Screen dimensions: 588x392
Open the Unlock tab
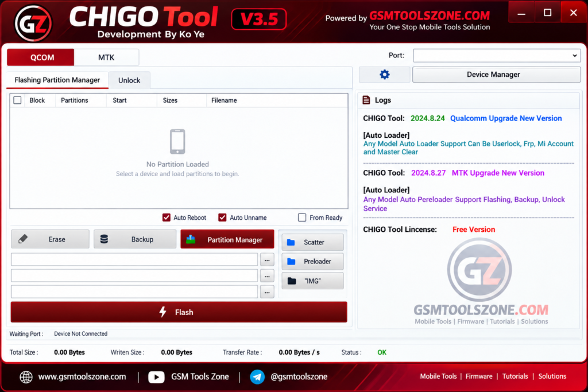(x=129, y=80)
